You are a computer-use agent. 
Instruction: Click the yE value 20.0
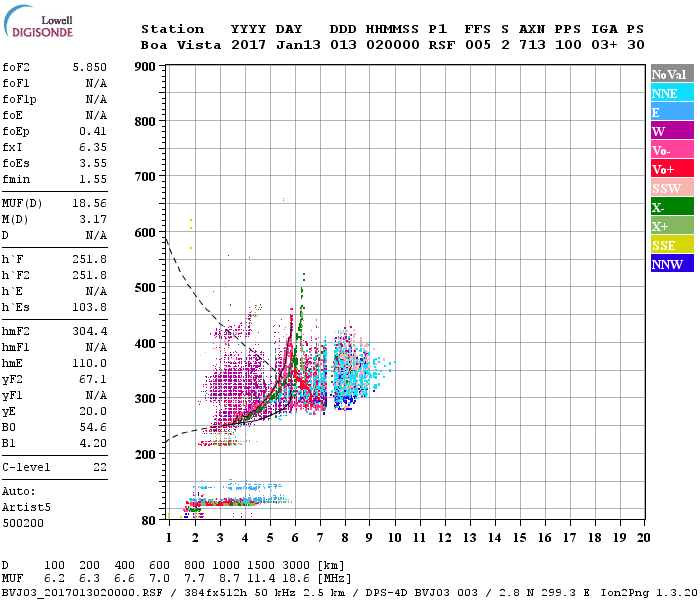pos(93,412)
